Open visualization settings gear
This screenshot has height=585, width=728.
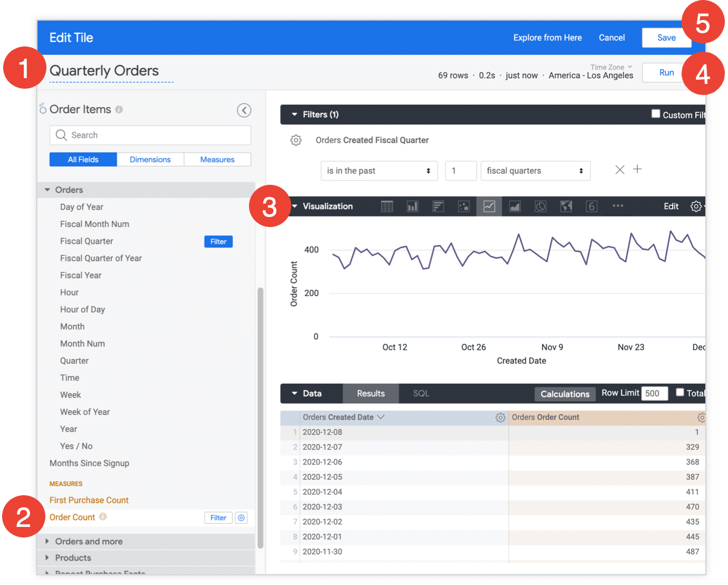696,206
